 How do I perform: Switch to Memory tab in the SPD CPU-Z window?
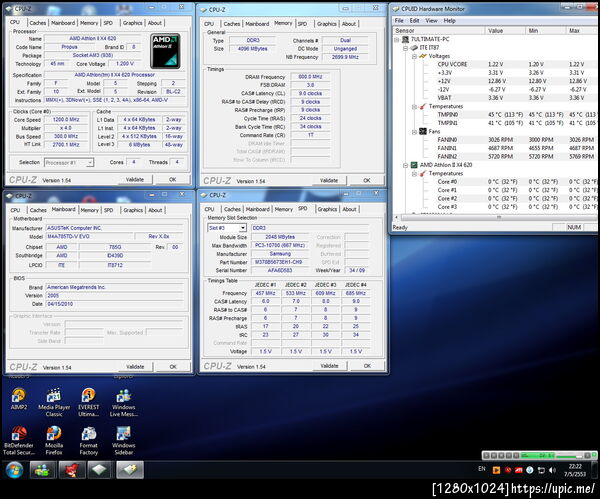(x=284, y=209)
